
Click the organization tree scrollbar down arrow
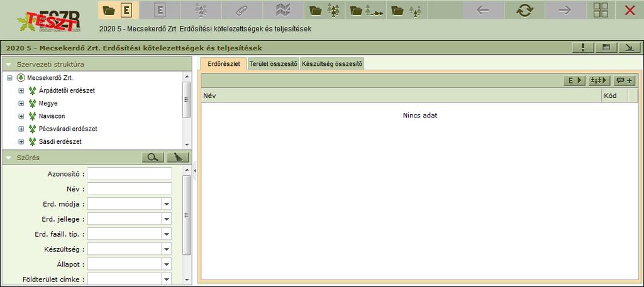click(x=187, y=144)
